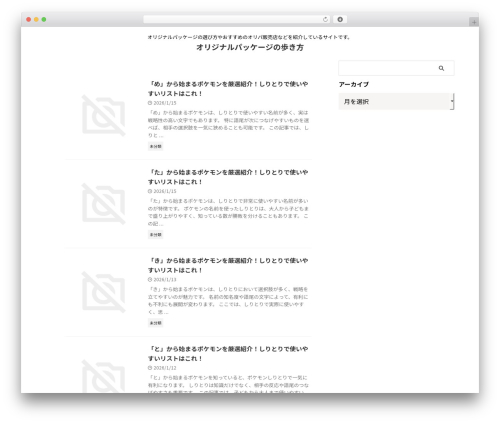
Task: Click the excerpt text of the 「き」 article
Action: (228, 301)
